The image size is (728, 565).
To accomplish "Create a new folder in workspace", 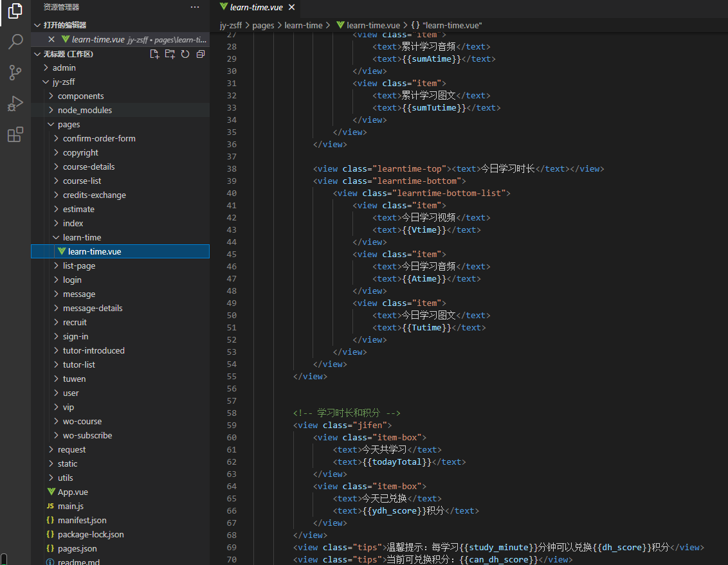I will coord(170,54).
